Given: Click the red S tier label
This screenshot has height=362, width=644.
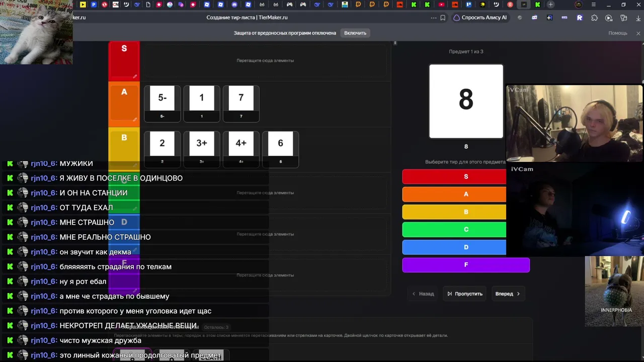Looking at the screenshot, I should pos(124,49).
